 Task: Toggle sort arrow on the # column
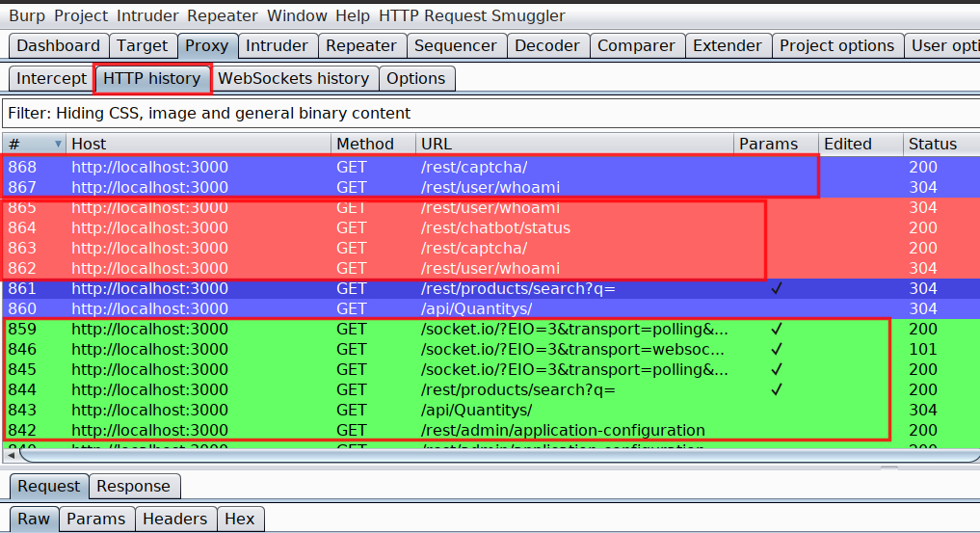tap(58, 144)
